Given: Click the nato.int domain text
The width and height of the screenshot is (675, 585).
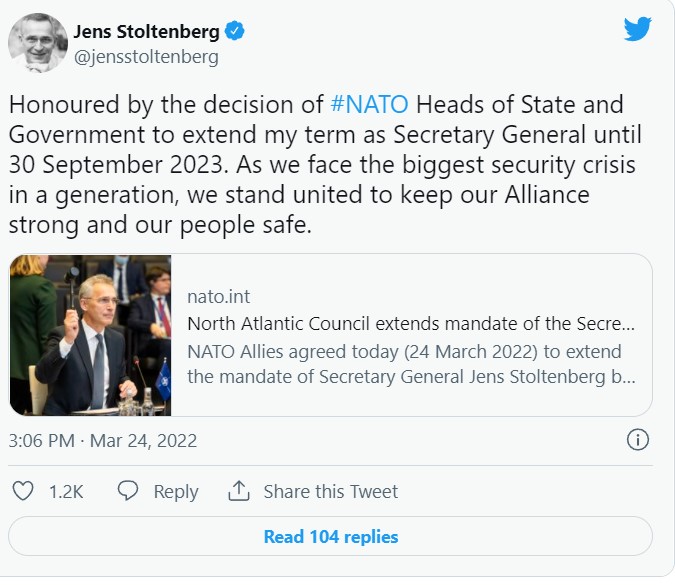Looking at the screenshot, I should coord(218,296).
